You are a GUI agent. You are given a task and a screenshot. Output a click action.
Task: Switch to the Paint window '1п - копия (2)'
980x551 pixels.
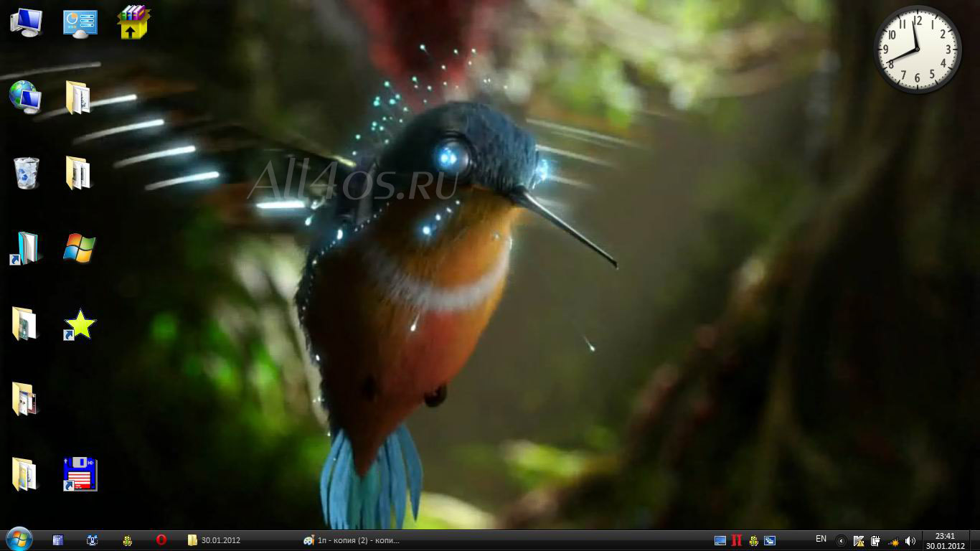tap(352, 540)
